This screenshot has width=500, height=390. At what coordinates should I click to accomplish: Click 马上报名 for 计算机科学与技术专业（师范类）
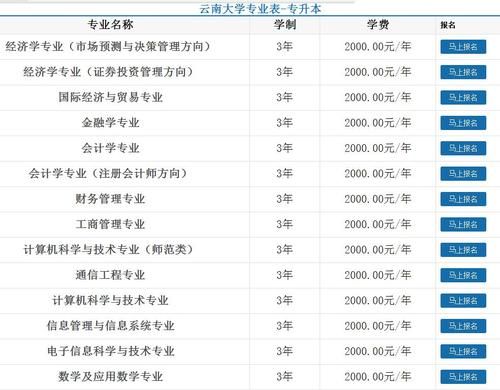463,250
